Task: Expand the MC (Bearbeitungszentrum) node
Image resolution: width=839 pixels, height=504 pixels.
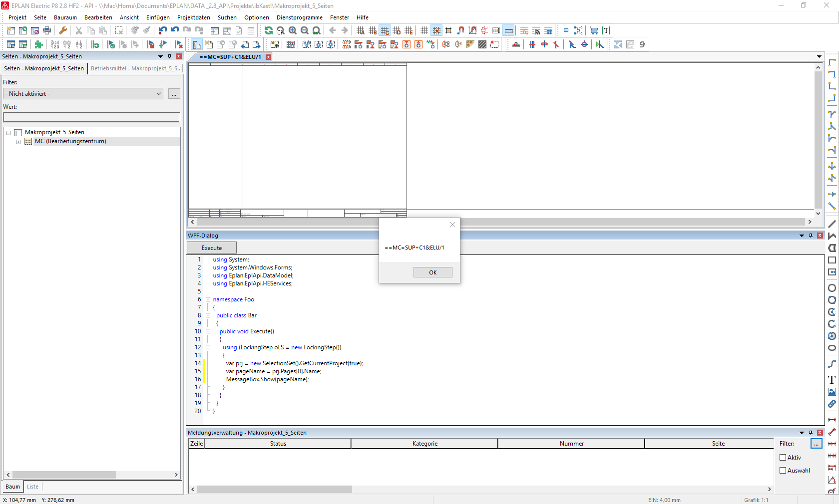Action: pos(18,142)
